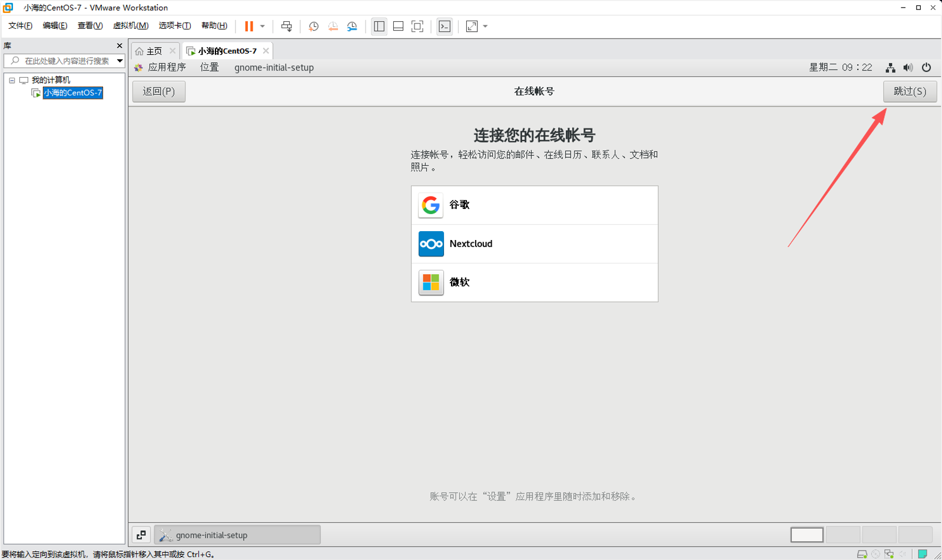942x560 pixels.
Task: Close the 小海的CentOS-7 tab
Action: 266,51
